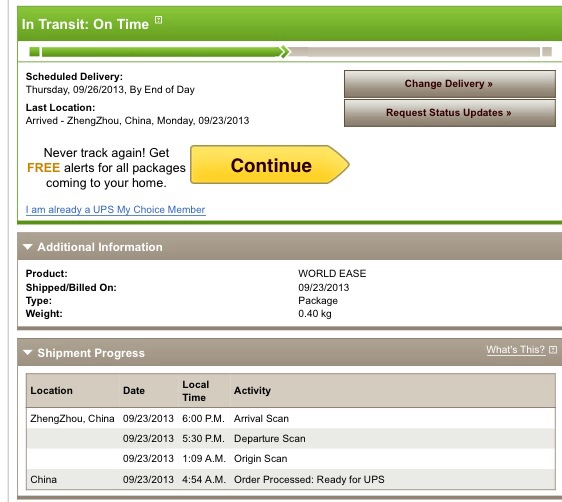Click the Date column header
The width and height of the screenshot is (562, 502).
[134, 391]
